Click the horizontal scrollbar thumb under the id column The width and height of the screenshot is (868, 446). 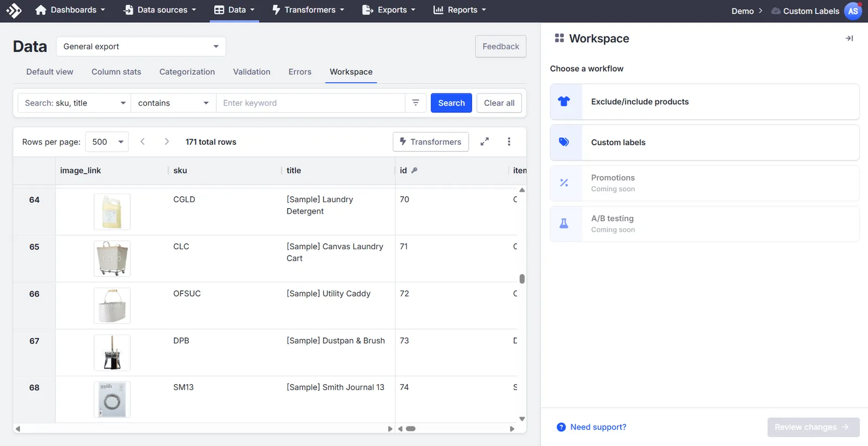tap(411, 429)
